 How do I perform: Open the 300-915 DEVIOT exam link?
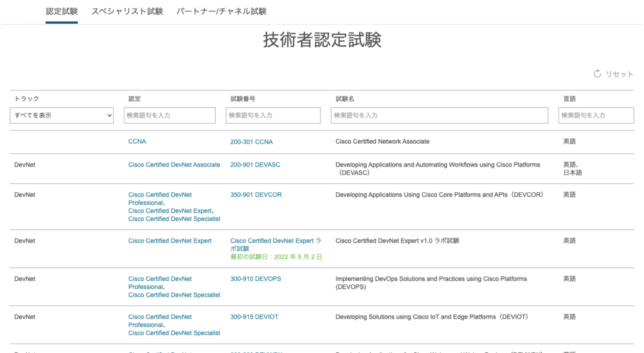click(254, 317)
